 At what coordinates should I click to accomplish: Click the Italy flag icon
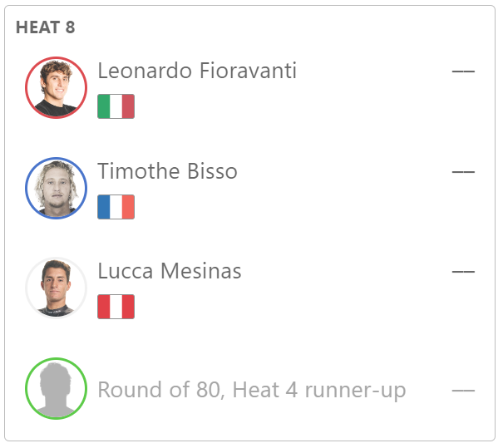pos(116,106)
